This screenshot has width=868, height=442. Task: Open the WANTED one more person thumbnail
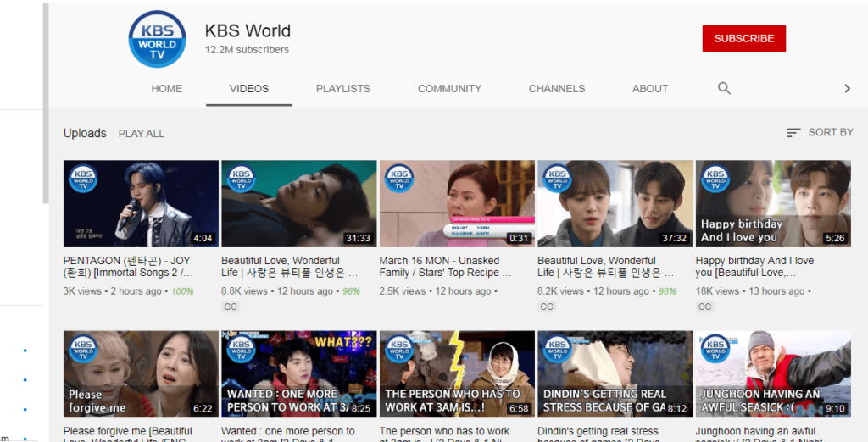(299, 374)
